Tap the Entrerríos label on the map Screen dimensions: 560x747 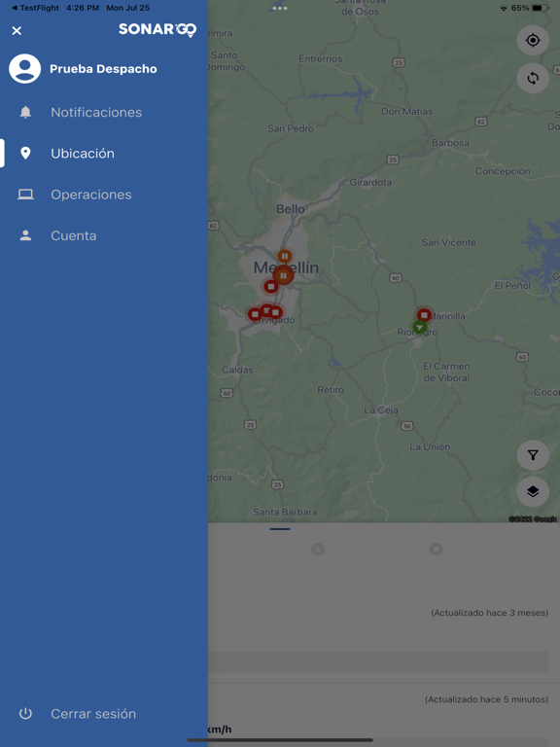click(321, 59)
